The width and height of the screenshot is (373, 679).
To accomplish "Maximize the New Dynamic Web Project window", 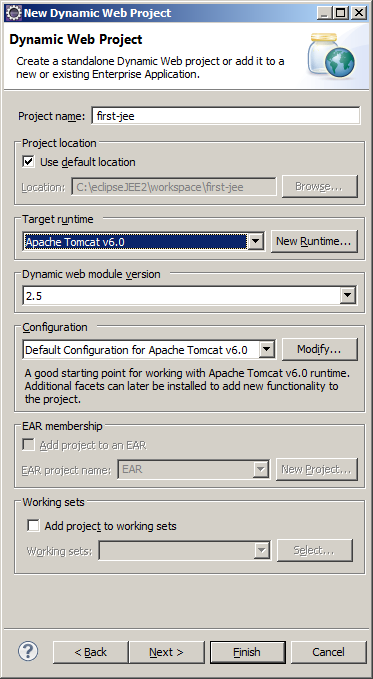I will (341, 13).
